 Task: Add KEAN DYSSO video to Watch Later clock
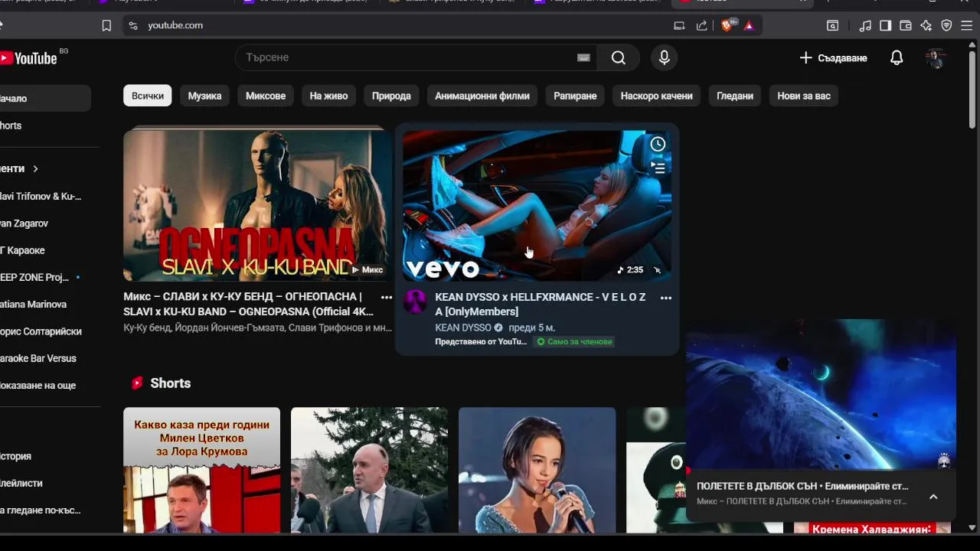658,144
